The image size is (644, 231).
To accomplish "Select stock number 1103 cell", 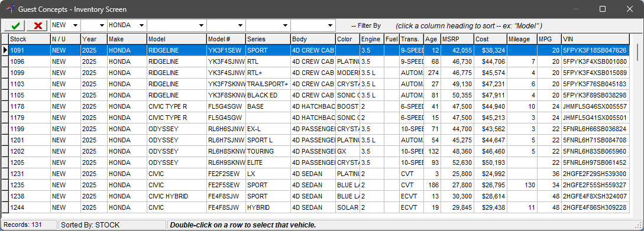I will tap(30, 84).
